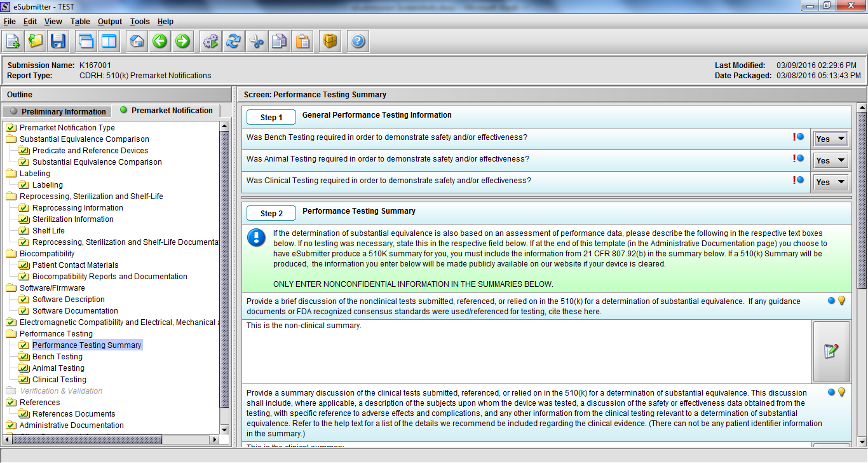Open the Clinical Testing required Yes dropdown
The image size is (868, 463).
tap(831, 182)
